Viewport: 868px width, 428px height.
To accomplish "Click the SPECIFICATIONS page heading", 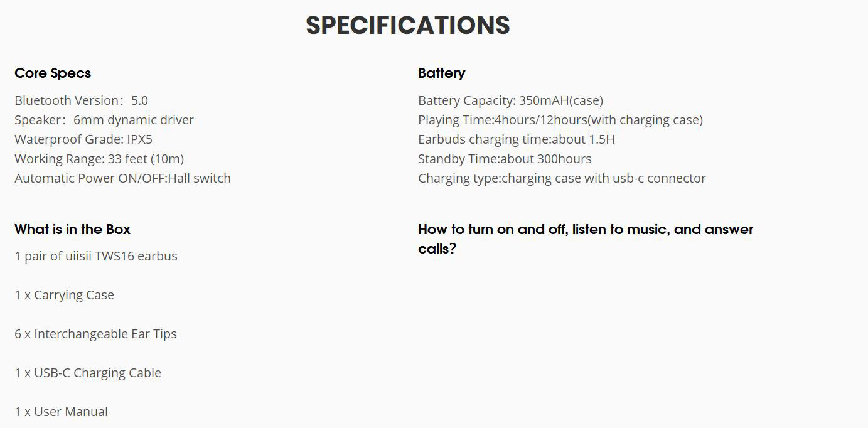I will pos(408,26).
